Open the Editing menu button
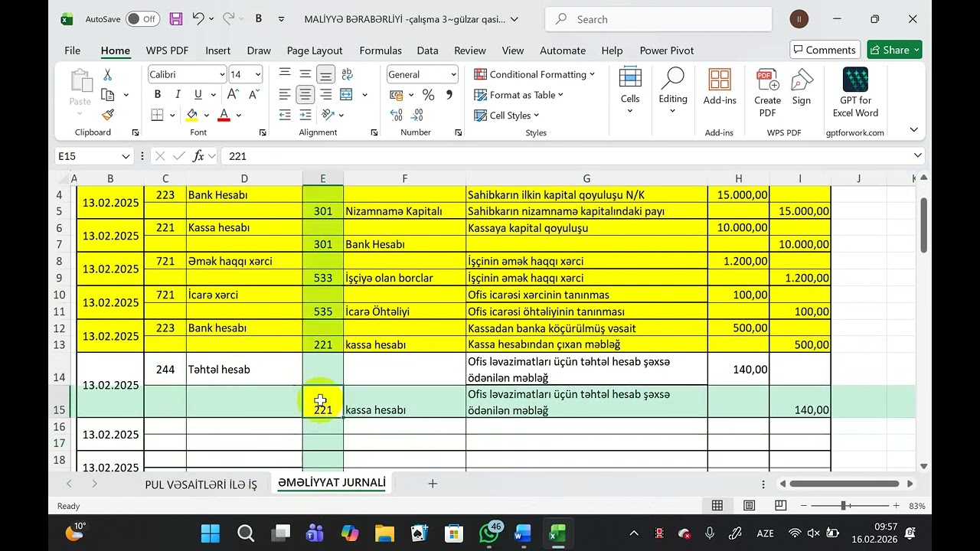Screen dimensions: 980x551 673,91
